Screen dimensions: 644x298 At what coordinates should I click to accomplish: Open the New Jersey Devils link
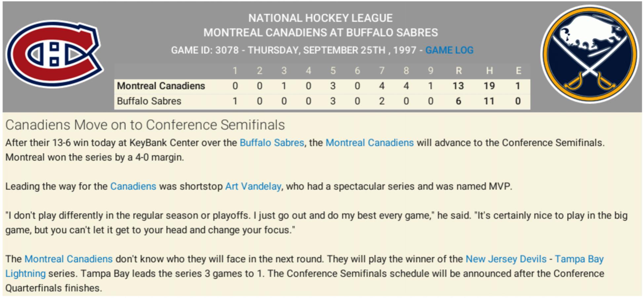(x=506, y=259)
